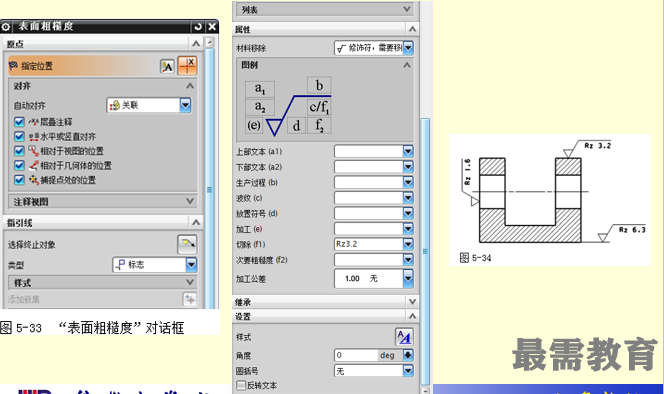Toggle the 层叠注释 checkbox
This screenshot has width=664, height=394.
[x=19, y=122]
